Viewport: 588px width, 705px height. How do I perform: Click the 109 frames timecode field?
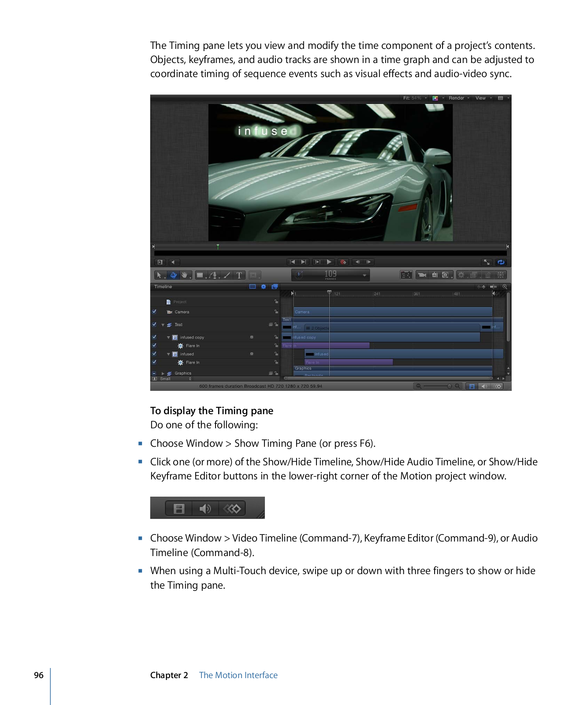pos(331,275)
